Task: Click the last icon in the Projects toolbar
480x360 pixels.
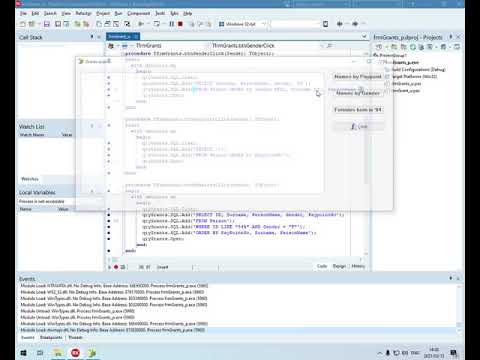Action: [457, 47]
